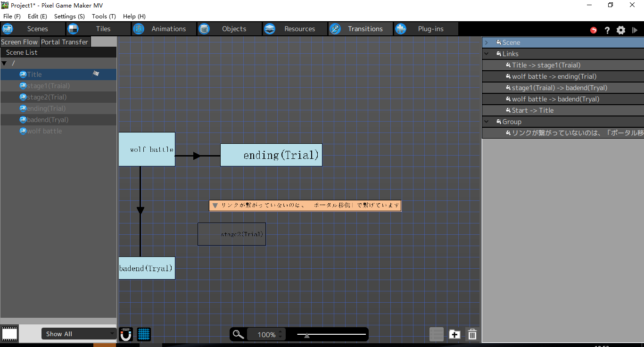Click the Plug-ins tab icon
Image resolution: width=644 pixels, height=347 pixels.
point(401,29)
